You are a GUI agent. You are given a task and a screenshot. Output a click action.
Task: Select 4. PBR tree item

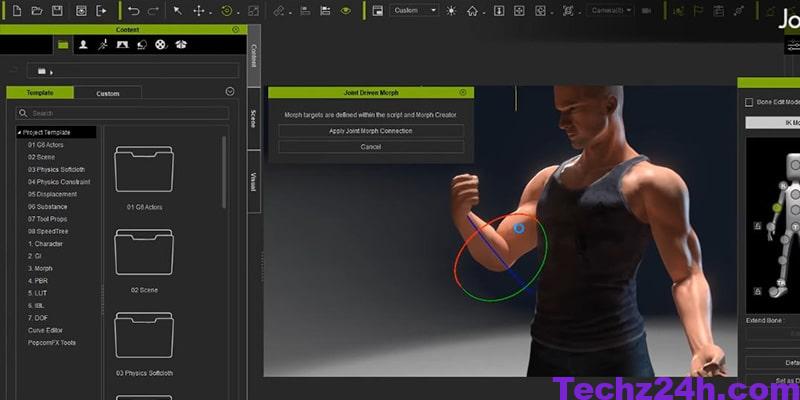point(38,281)
